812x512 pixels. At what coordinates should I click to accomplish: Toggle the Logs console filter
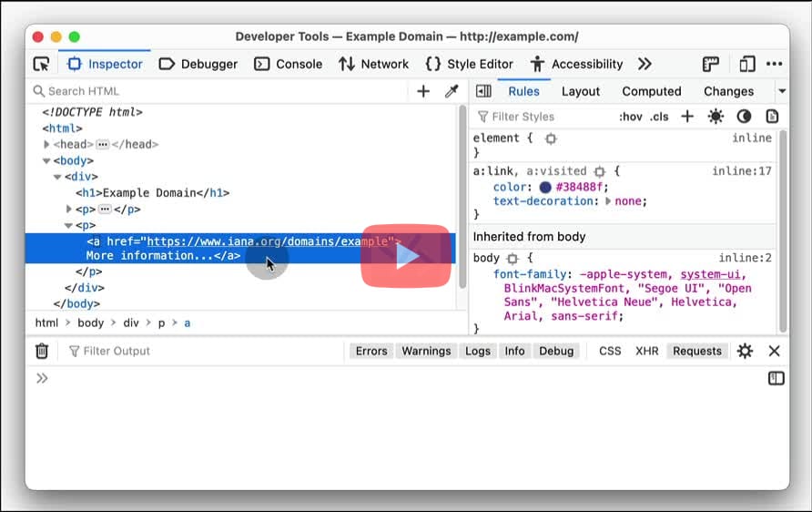click(x=478, y=351)
